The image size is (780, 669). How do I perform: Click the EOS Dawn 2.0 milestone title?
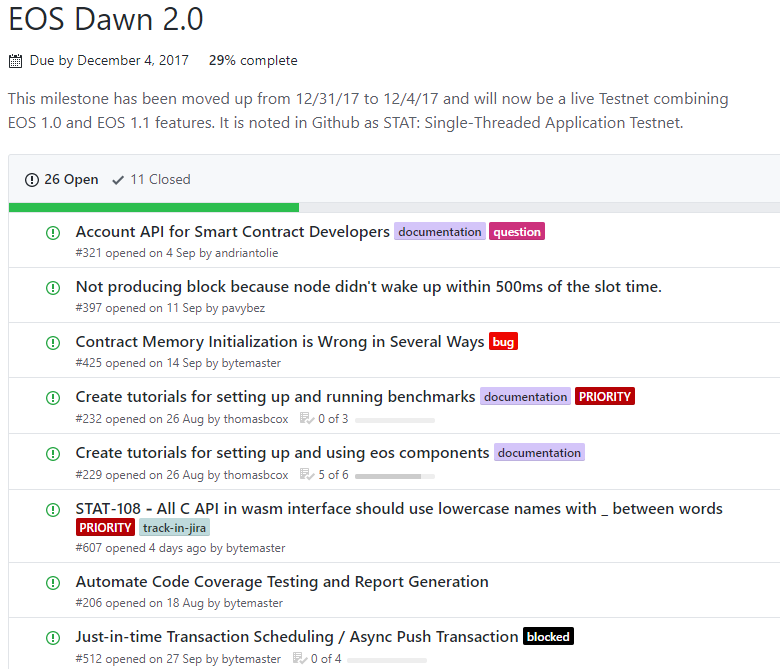click(106, 19)
